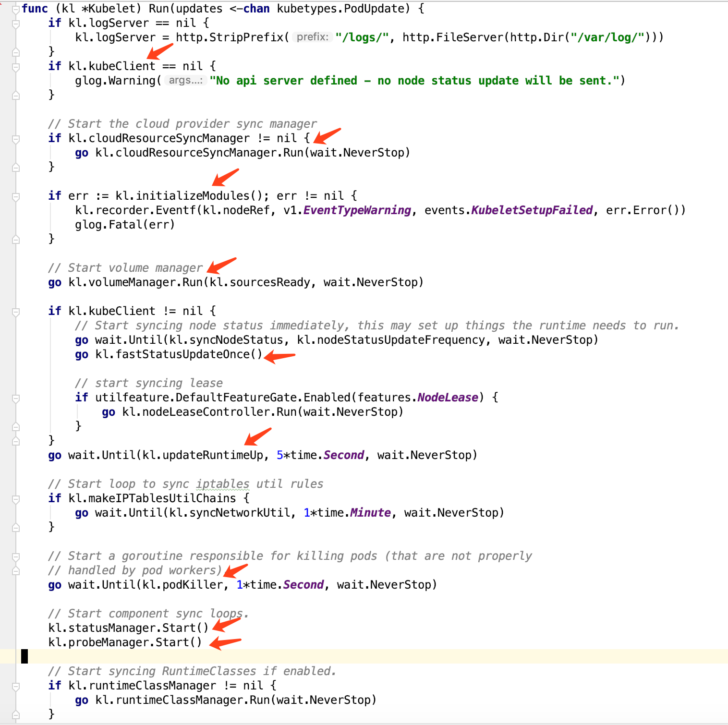Click 'kl.probeManager.Start()' statement
Image resolution: width=728 pixels, height=725 pixels.
click(x=125, y=642)
